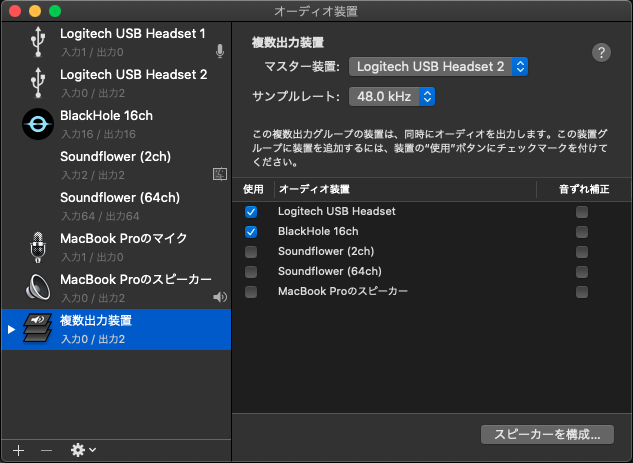Select MacBook Proのマイク in sidebar
Image resolution: width=633 pixels, height=463 pixels.
tap(116, 247)
